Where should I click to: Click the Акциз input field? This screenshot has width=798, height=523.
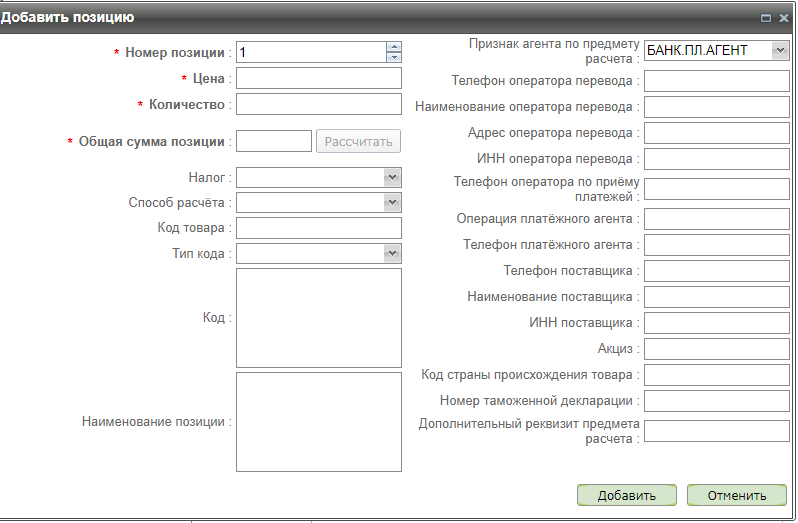(716, 349)
